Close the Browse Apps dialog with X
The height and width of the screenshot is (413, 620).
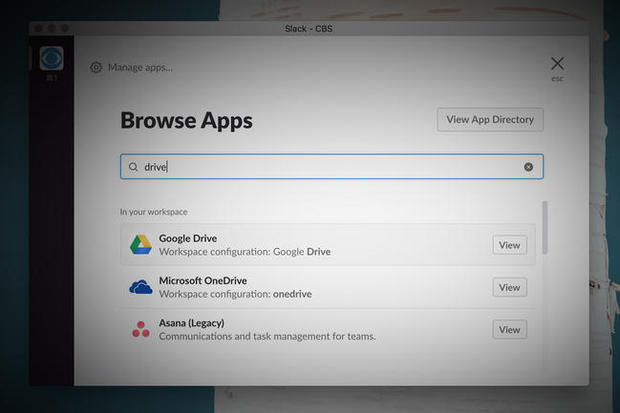(x=557, y=64)
